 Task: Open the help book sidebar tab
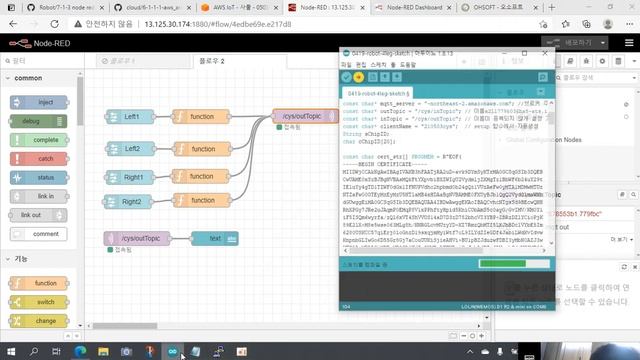[570, 61]
